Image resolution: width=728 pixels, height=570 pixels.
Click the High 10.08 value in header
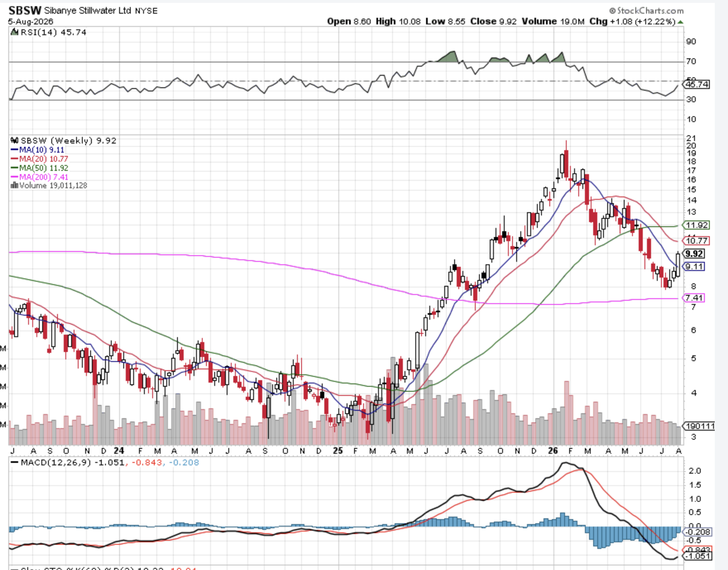pos(398,22)
